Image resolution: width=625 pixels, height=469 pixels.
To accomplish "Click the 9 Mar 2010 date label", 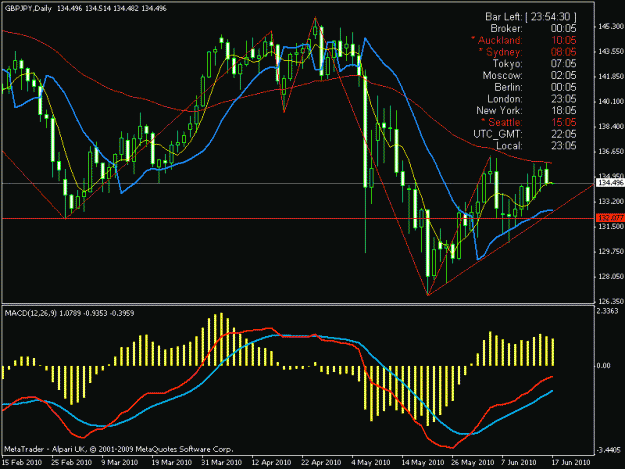I will pos(120,462).
